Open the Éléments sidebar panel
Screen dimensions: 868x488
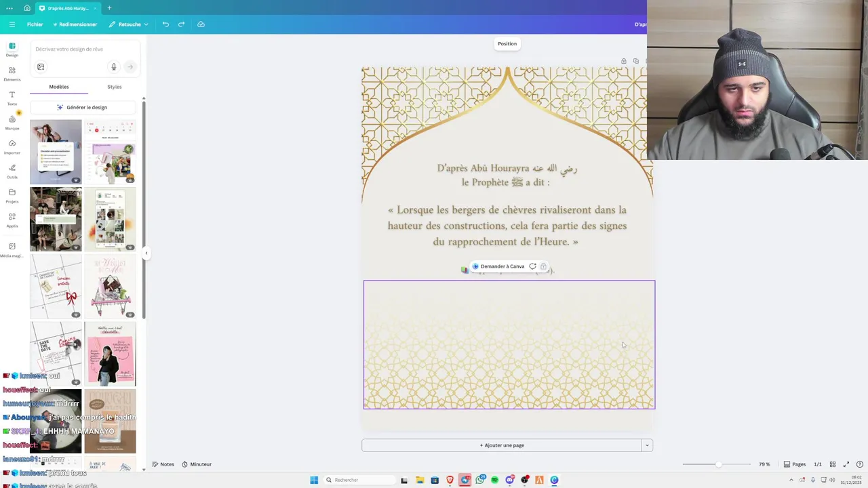click(x=12, y=74)
